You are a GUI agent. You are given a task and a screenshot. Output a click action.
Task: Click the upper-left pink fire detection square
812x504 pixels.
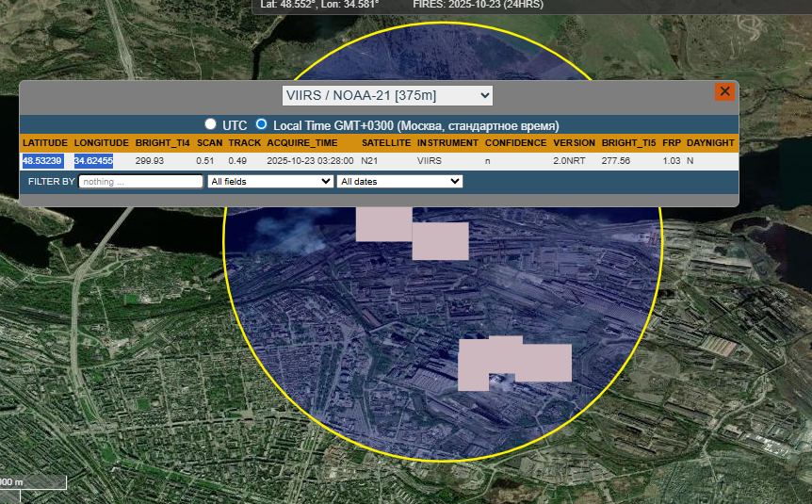(383, 224)
